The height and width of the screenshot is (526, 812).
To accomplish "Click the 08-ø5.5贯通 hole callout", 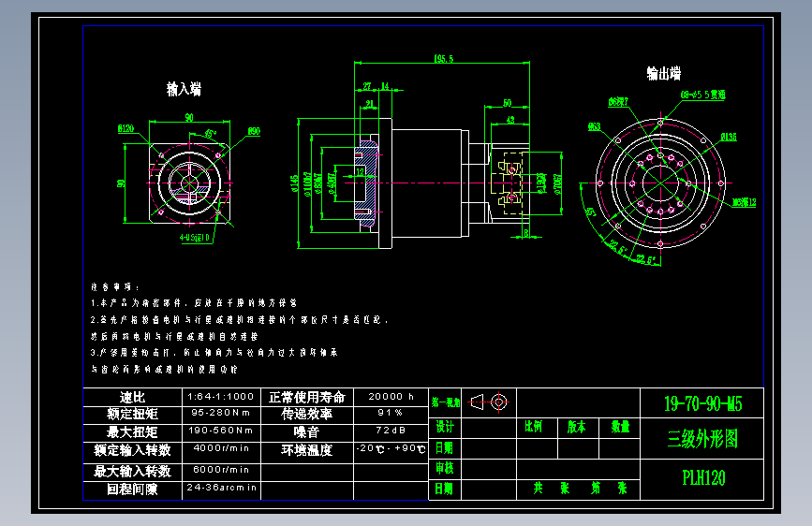I will pos(702,95).
